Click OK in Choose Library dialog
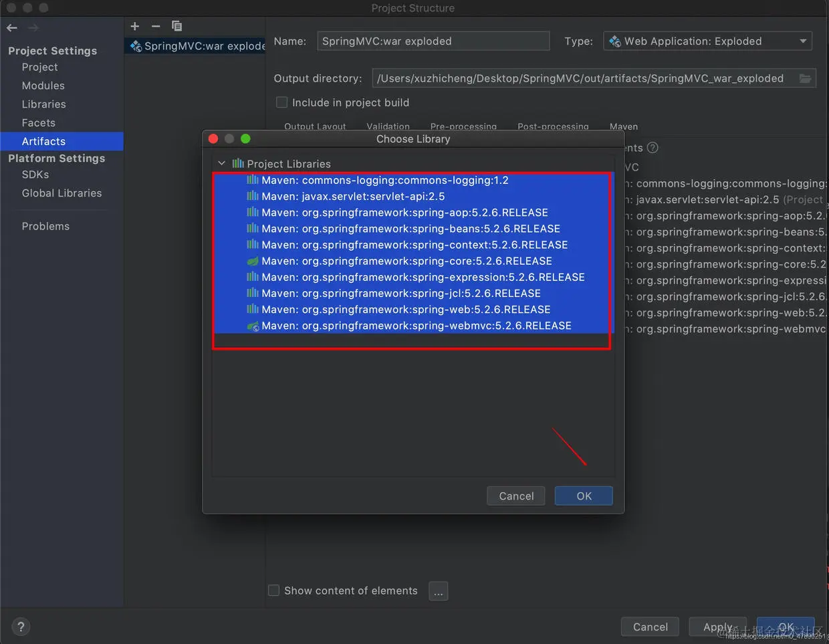The width and height of the screenshot is (829, 644). click(584, 496)
